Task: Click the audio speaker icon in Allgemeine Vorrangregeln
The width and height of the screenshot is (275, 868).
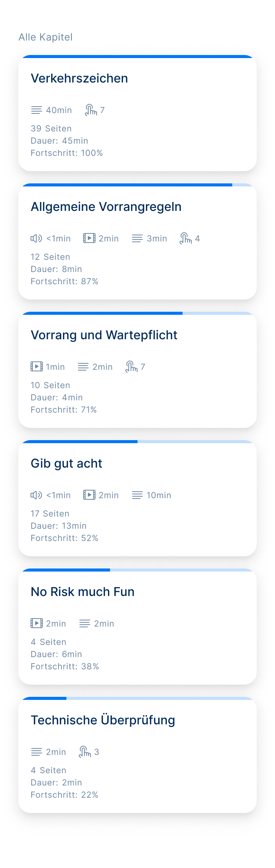Action: pyautogui.click(x=36, y=238)
